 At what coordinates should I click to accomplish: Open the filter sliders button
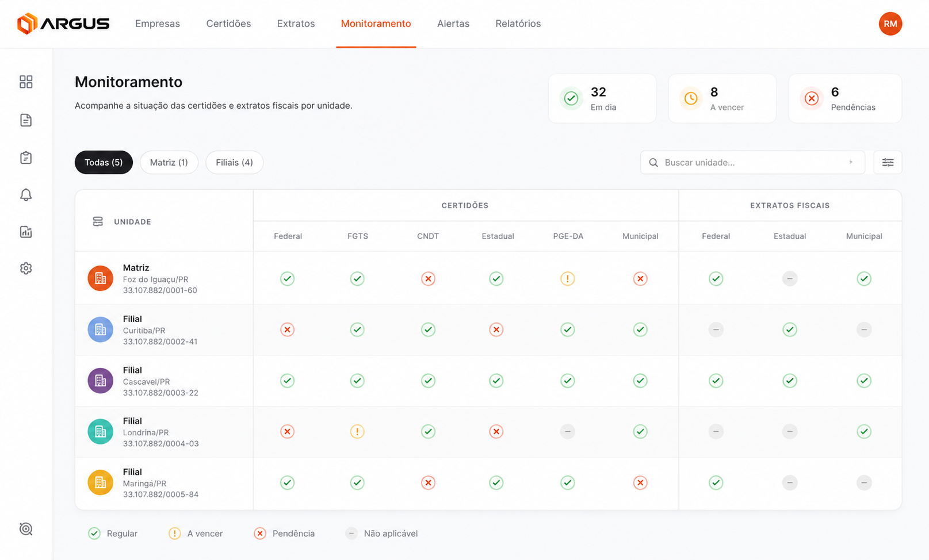pos(888,162)
